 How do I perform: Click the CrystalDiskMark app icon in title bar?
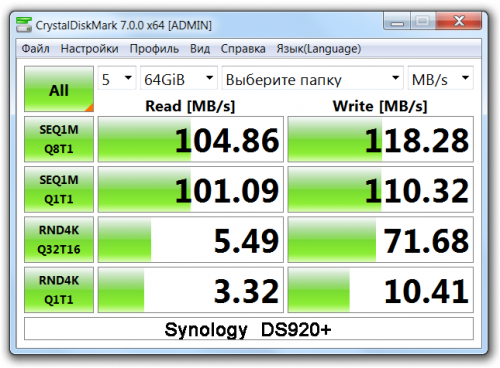[24, 25]
